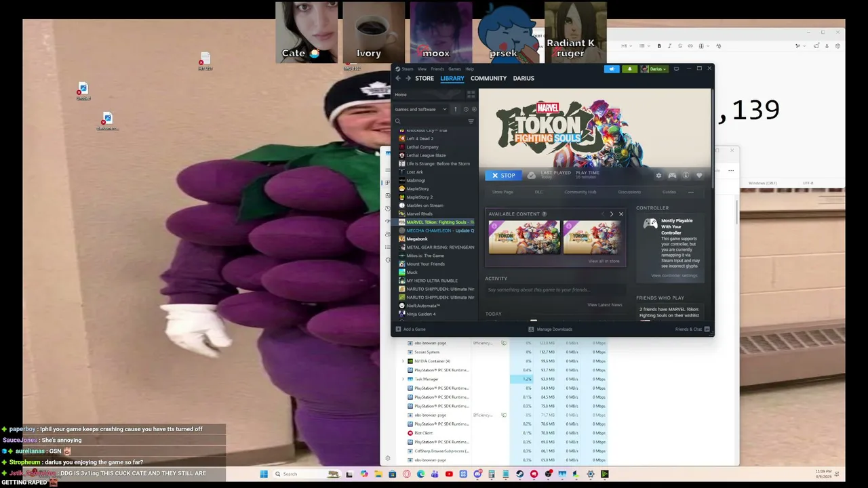Open YouTube from the taskbar

[449, 474]
